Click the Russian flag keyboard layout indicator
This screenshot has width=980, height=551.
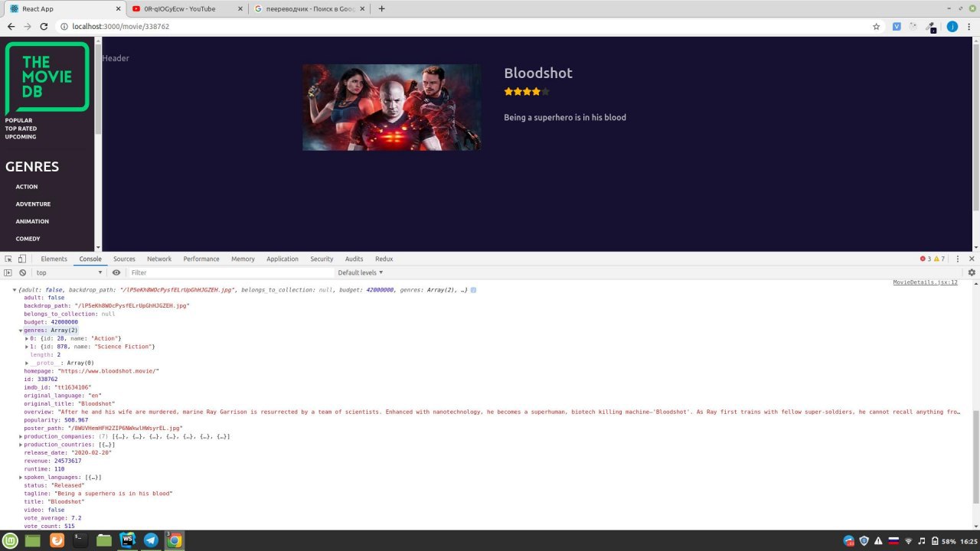[893, 541]
